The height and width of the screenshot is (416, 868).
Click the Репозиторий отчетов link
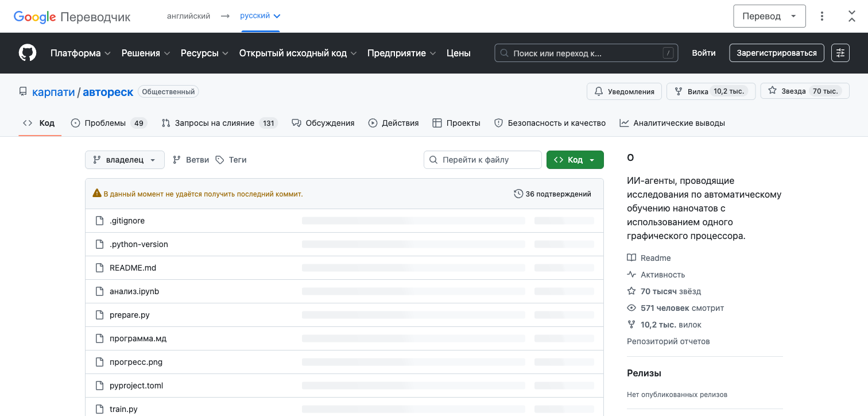click(x=668, y=341)
